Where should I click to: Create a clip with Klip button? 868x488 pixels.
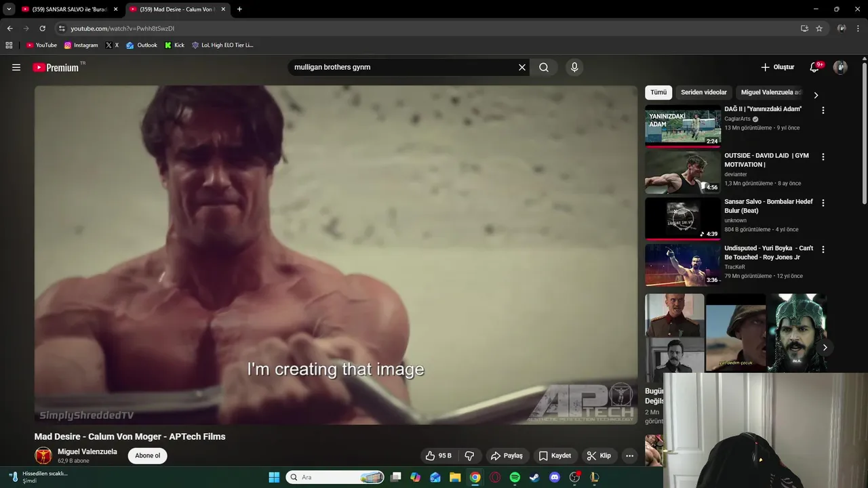click(599, 455)
